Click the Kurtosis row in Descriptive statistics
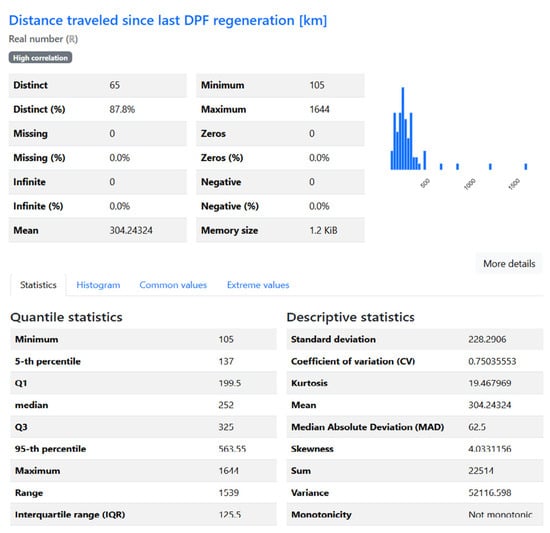This screenshot has width=550, height=533. [414, 383]
